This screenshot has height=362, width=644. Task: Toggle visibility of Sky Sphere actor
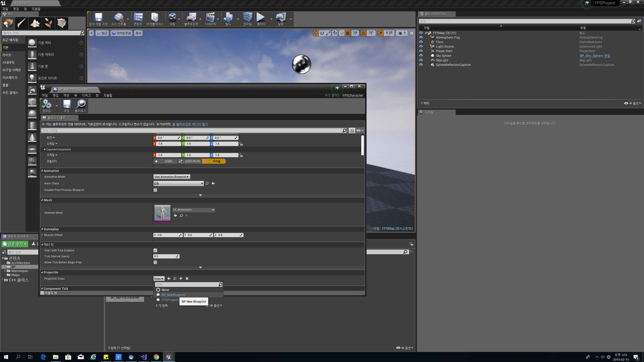tap(421, 55)
